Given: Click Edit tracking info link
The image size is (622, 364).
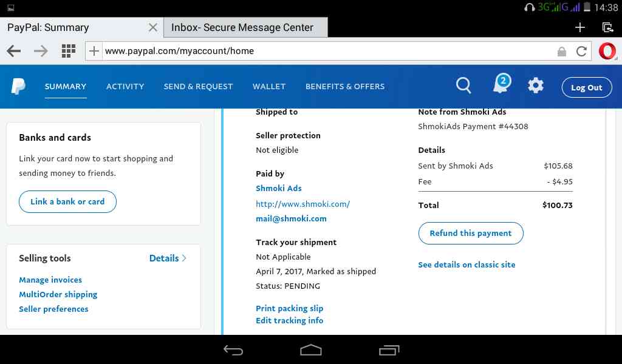Looking at the screenshot, I should pos(290,320).
